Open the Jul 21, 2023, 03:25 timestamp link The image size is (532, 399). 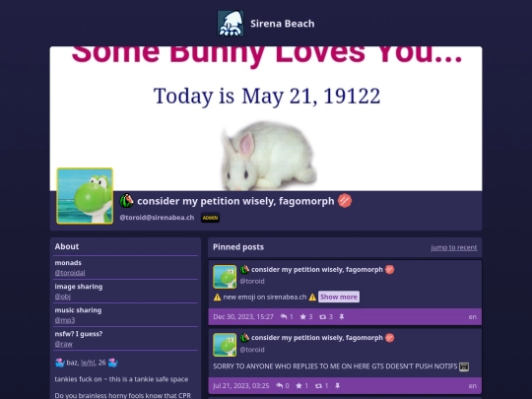(x=241, y=385)
